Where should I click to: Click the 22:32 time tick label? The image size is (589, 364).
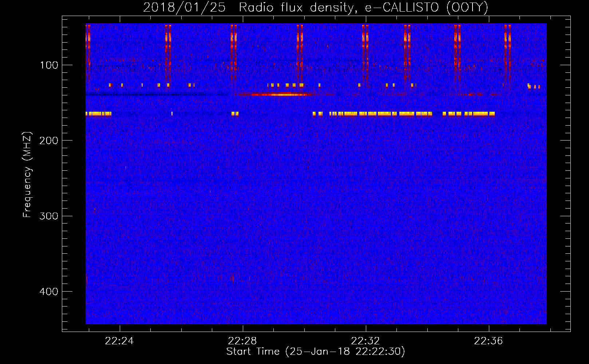(365, 341)
